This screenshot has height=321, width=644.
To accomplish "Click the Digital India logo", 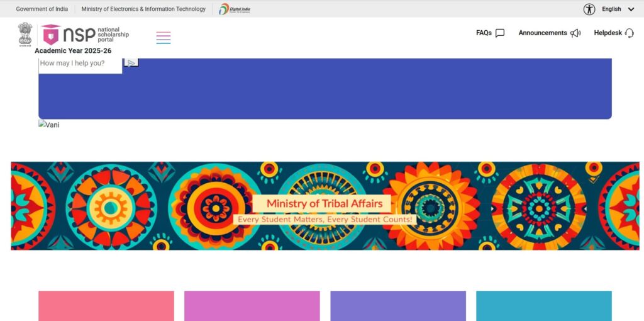I will (x=235, y=9).
